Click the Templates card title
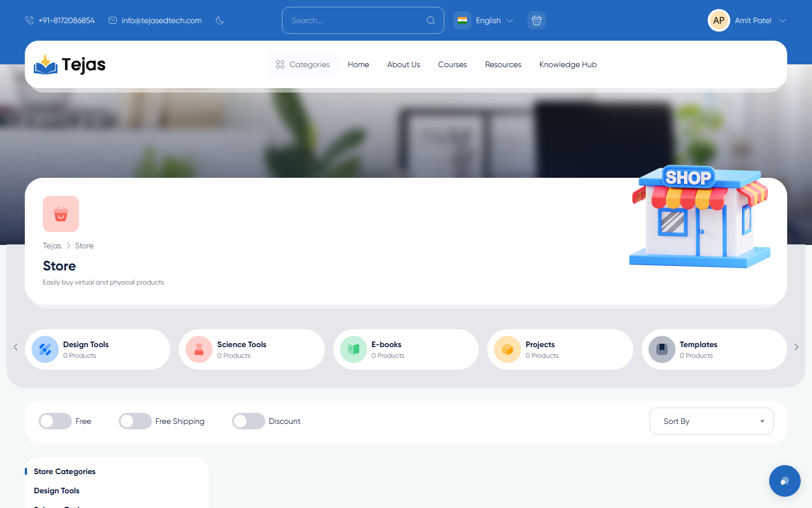This screenshot has height=508, width=812. point(699,344)
